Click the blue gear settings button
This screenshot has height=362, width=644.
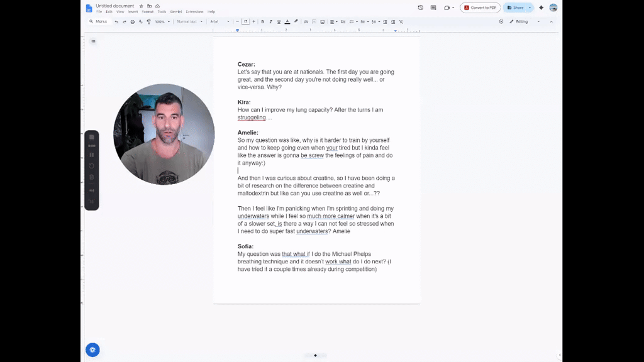[92, 349]
